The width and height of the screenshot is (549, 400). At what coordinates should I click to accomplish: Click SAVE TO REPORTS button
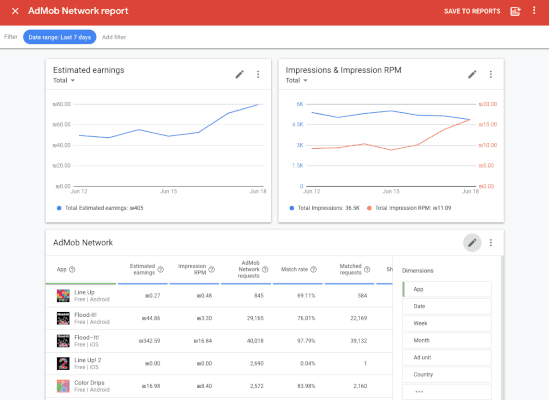[472, 11]
